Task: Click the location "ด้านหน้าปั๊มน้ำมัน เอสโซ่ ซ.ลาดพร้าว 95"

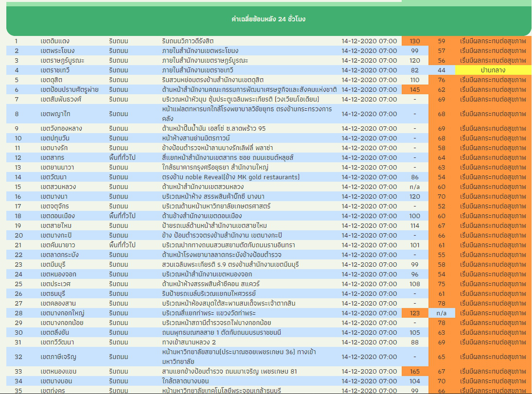Action: [x=214, y=129]
